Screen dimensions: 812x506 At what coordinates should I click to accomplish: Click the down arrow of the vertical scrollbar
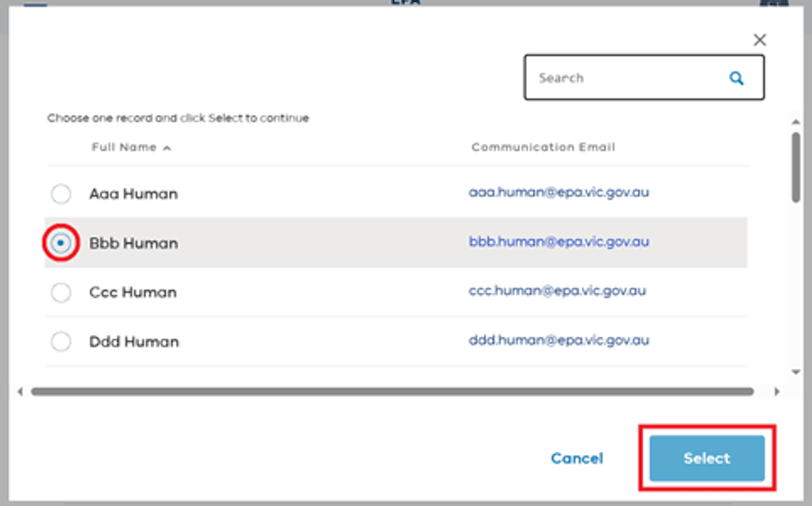point(795,372)
